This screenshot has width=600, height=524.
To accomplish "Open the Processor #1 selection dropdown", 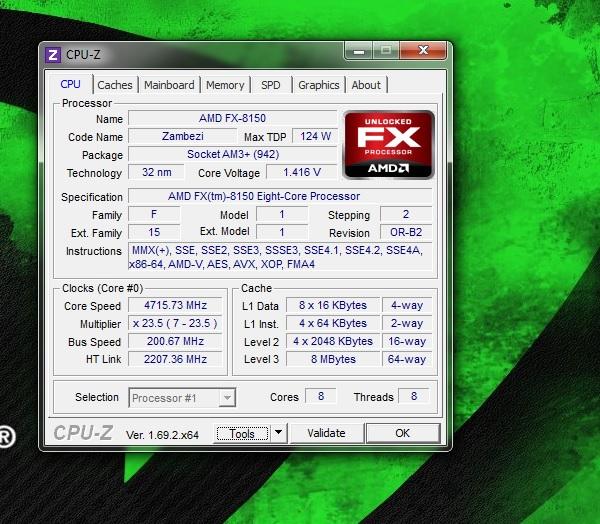I will [182, 398].
